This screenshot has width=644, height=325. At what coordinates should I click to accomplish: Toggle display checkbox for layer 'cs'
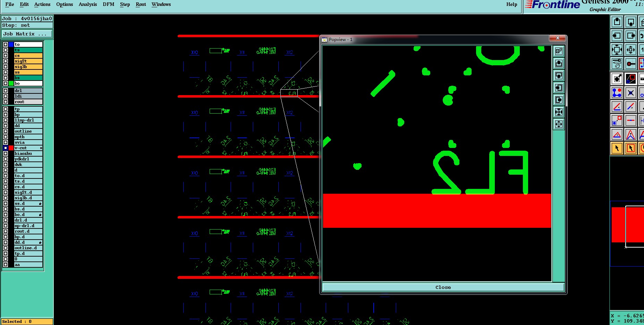pos(6,56)
